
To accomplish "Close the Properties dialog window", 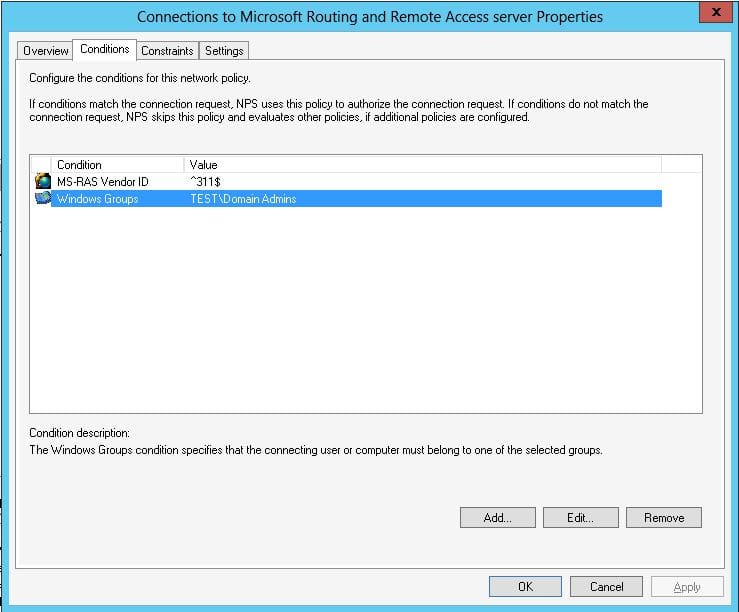I will tap(715, 12).
